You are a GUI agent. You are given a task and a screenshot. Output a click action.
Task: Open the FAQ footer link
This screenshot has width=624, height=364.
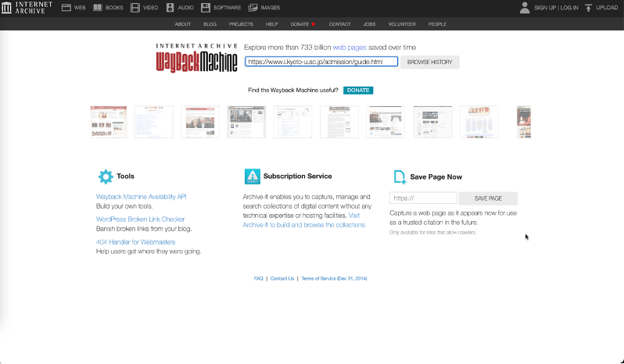(x=258, y=279)
